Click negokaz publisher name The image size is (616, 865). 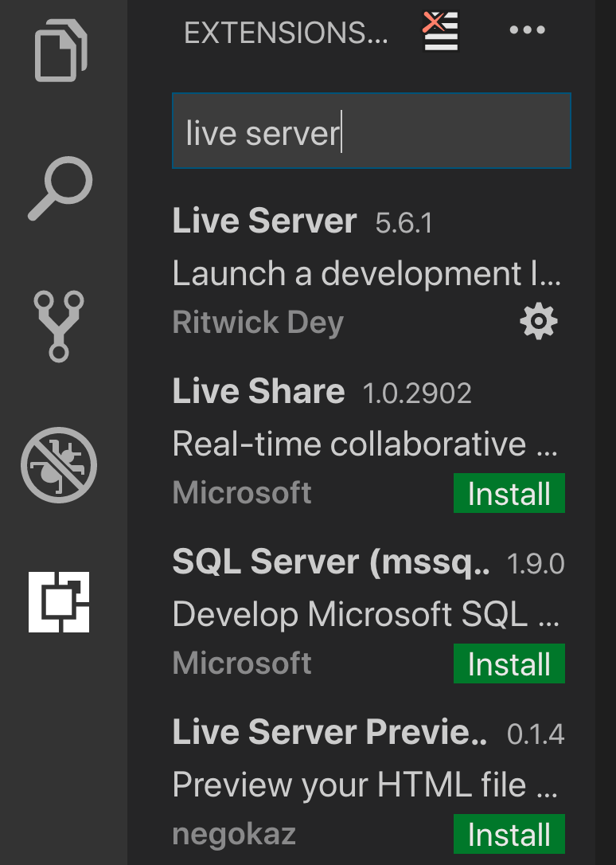(234, 834)
